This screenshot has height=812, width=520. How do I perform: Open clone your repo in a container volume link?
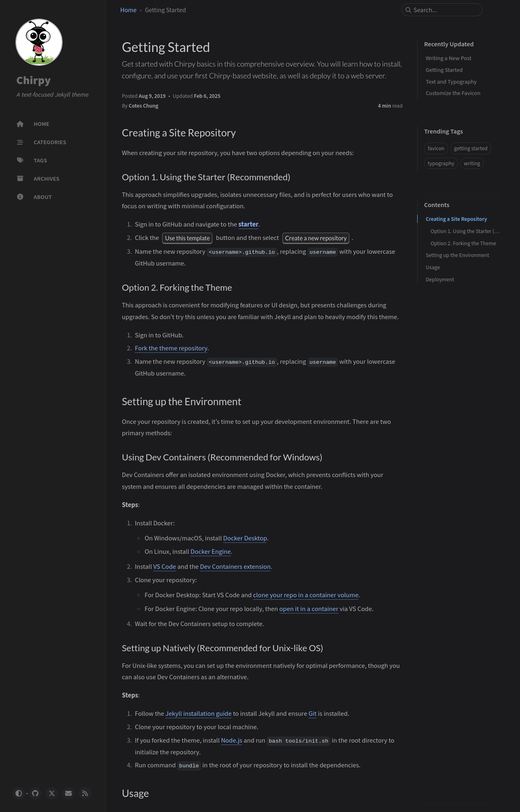tap(306, 595)
